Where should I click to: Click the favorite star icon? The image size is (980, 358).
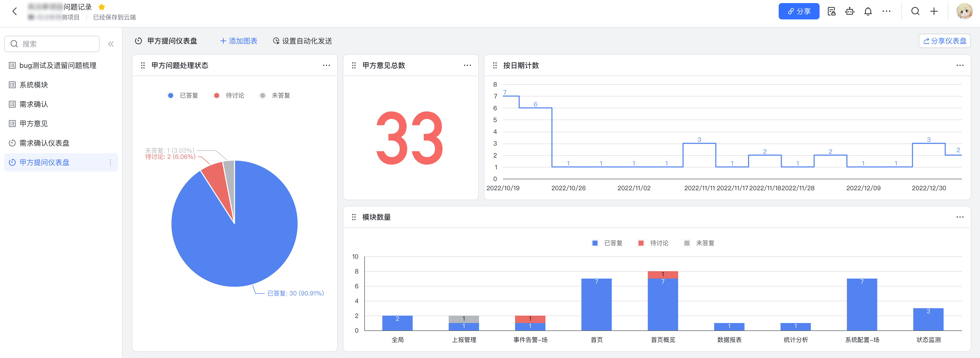[x=102, y=7]
